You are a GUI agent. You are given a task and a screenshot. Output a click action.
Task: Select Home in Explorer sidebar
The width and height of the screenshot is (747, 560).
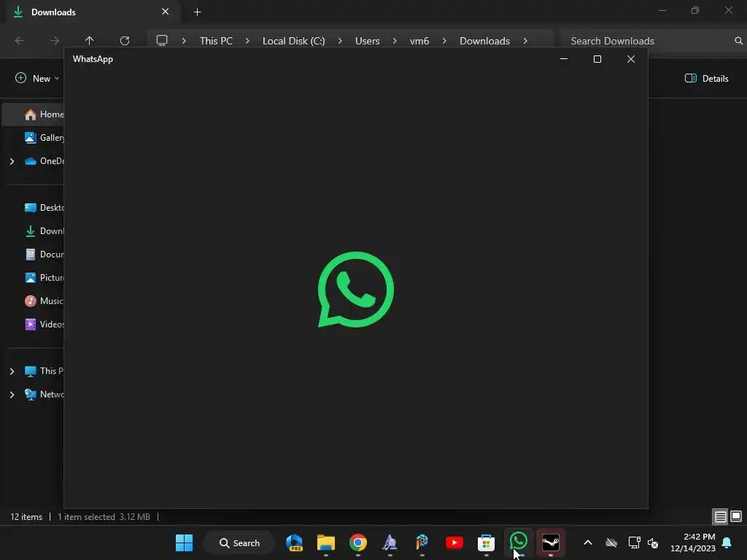(34, 114)
